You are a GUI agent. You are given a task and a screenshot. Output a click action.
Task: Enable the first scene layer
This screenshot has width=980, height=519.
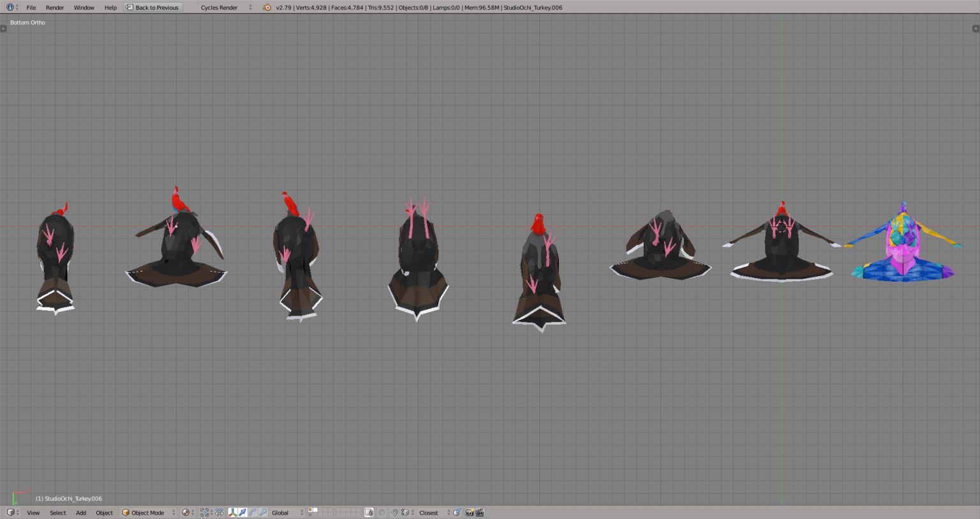pos(310,510)
